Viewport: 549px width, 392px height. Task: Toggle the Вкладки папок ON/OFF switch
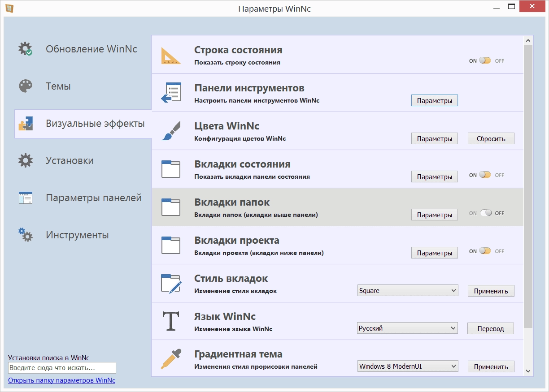pyautogui.click(x=486, y=213)
